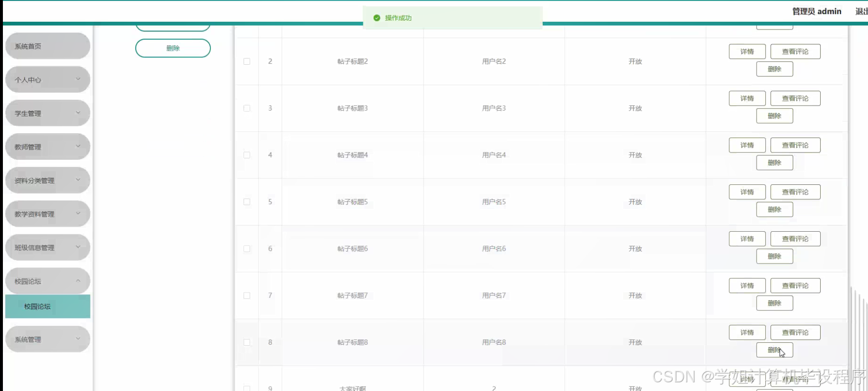Open 详情 for 帖子标题8

(747, 333)
